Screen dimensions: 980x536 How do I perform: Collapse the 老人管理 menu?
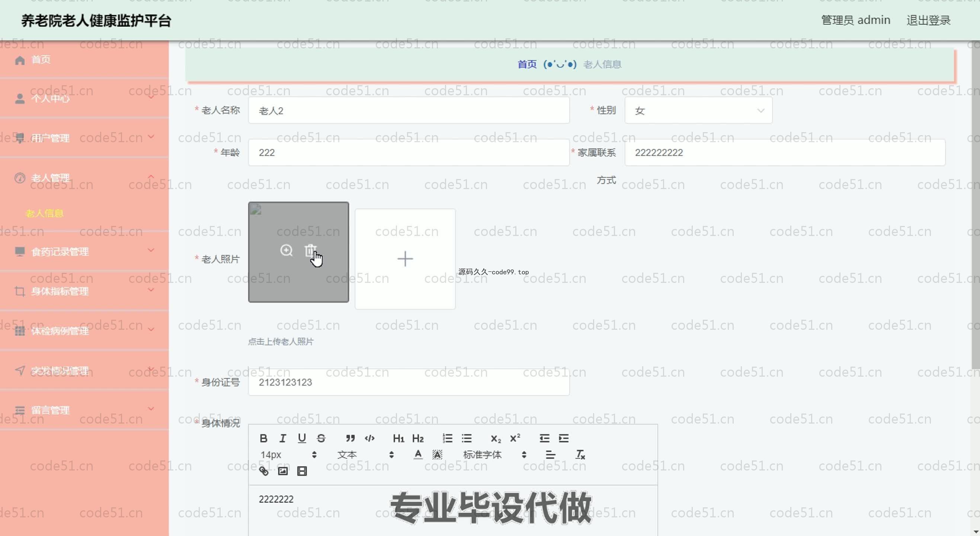coord(151,176)
